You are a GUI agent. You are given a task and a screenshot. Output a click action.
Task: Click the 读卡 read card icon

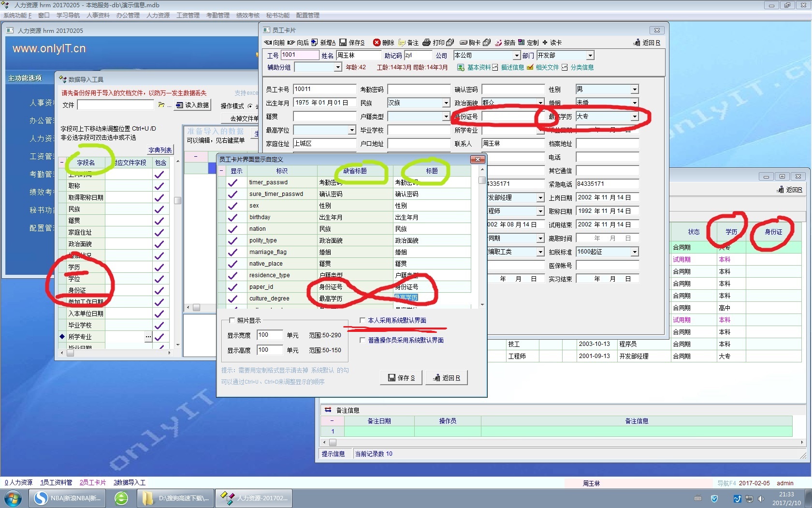click(545, 43)
